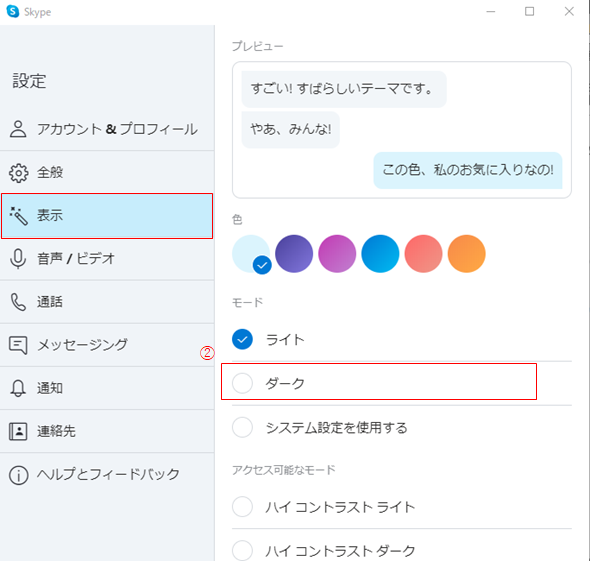Pick the orange color swatch
The image size is (590, 561).
pyautogui.click(x=467, y=254)
